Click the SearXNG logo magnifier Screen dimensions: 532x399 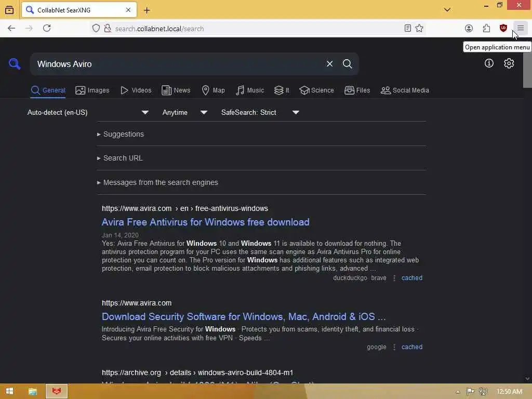click(x=15, y=64)
